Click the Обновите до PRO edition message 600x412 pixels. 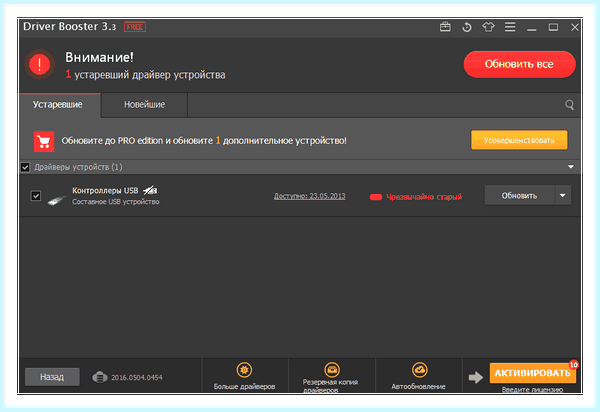coord(204,141)
